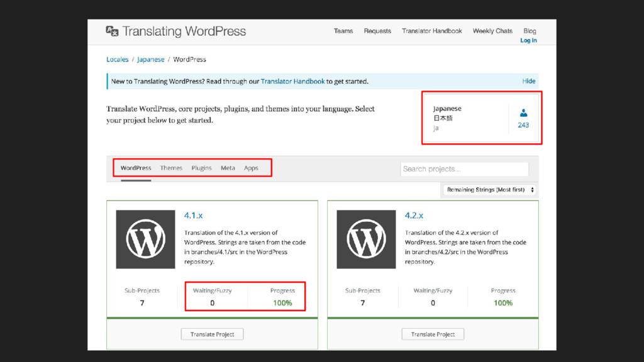Click the 100% progress of 4.1.x

tap(282, 303)
